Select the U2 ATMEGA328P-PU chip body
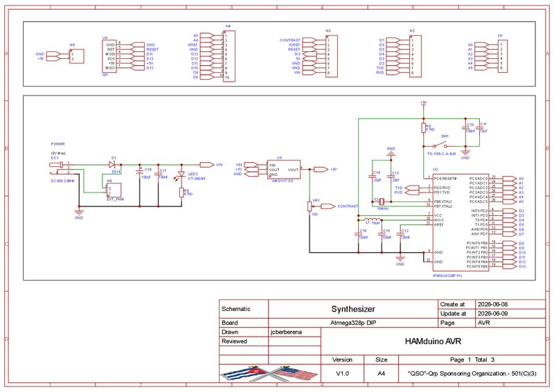This screenshot has width=554, height=392. coord(461,222)
